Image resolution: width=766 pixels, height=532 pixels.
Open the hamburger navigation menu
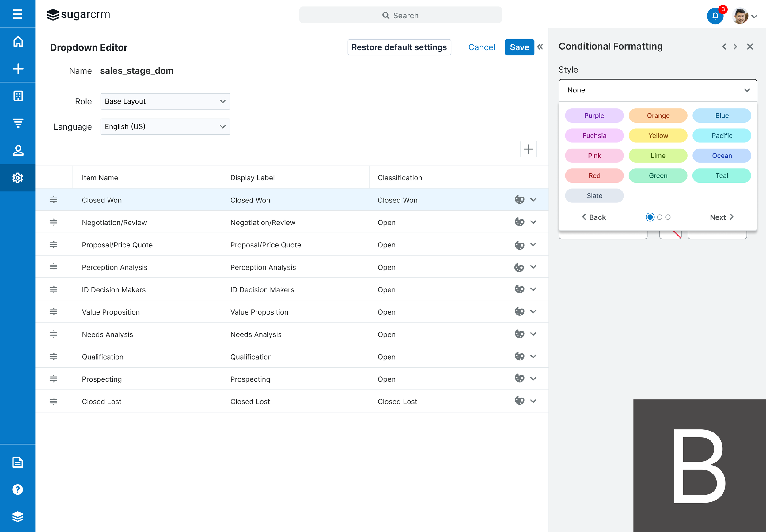17,14
